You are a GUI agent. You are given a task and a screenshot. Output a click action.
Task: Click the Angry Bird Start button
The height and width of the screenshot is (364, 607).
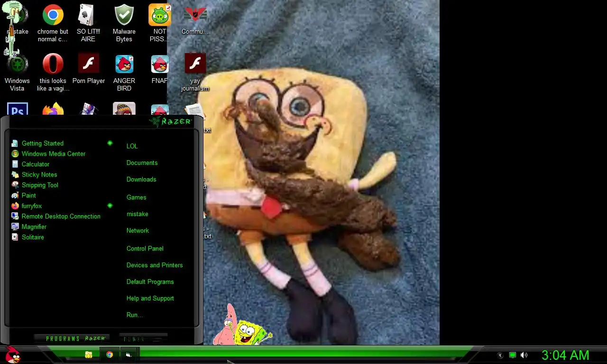pyautogui.click(x=13, y=354)
